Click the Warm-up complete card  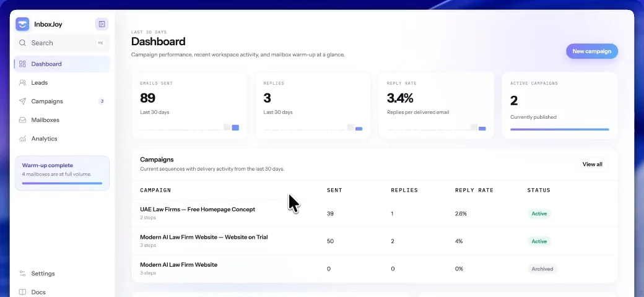(62, 173)
